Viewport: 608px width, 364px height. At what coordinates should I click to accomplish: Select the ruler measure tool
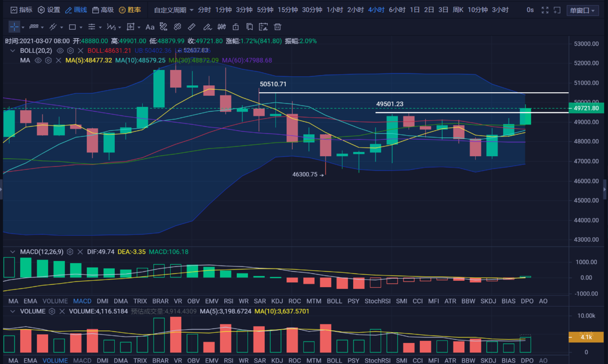point(192,27)
